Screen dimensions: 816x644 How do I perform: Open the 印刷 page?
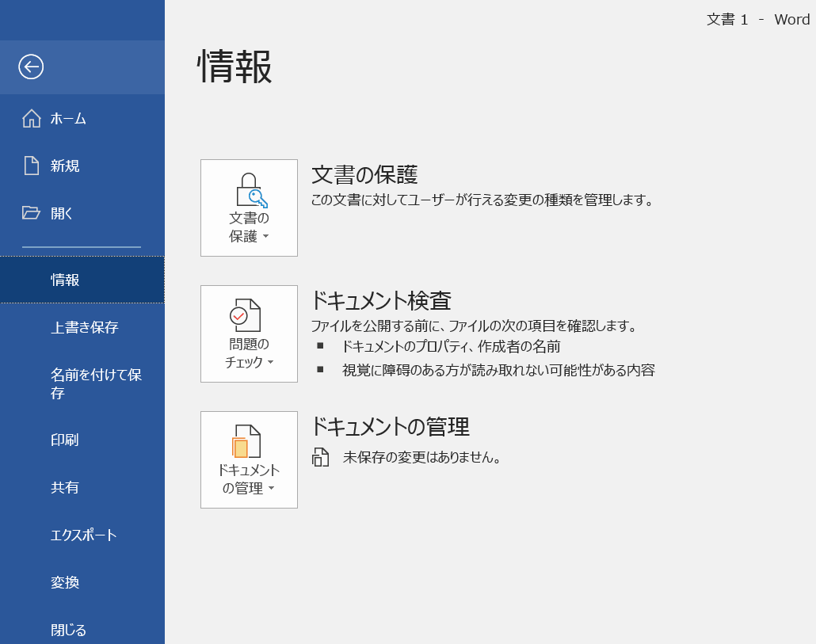pos(65,440)
